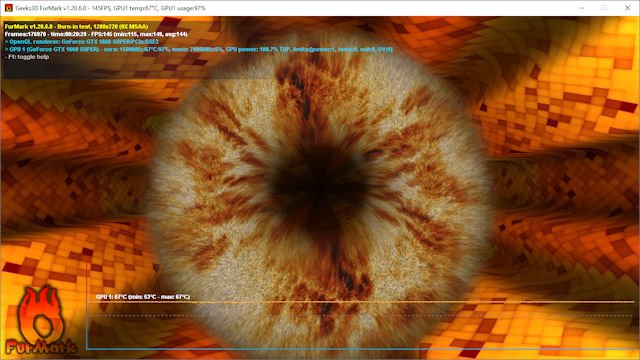Image resolution: width=640 pixels, height=360 pixels.
Task: Close the FurMark window
Action: point(627,8)
